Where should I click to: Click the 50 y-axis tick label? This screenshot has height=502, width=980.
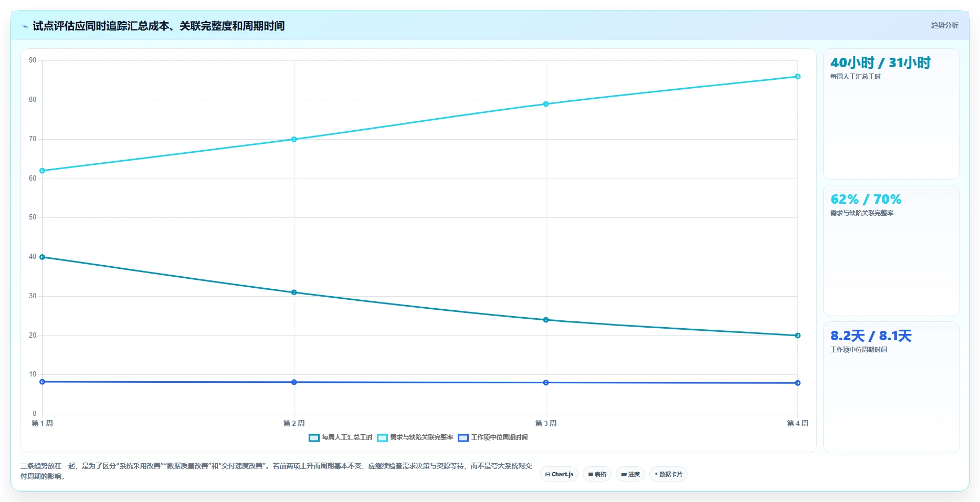coord(33,217)
